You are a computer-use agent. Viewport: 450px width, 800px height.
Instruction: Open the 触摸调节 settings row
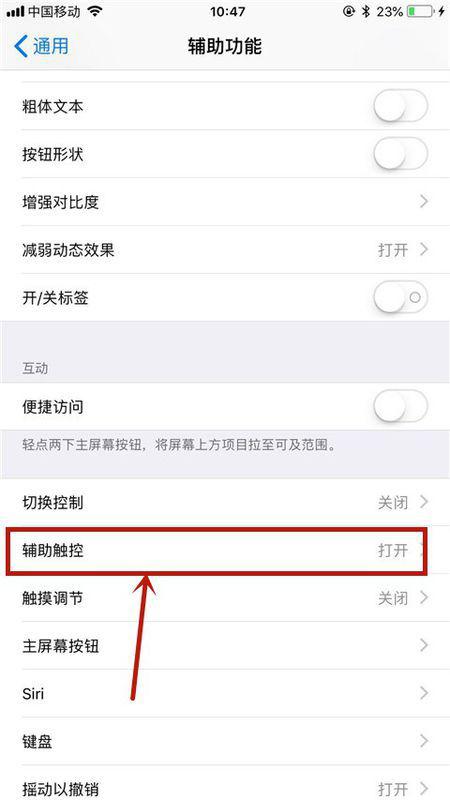tap(225, 598)
